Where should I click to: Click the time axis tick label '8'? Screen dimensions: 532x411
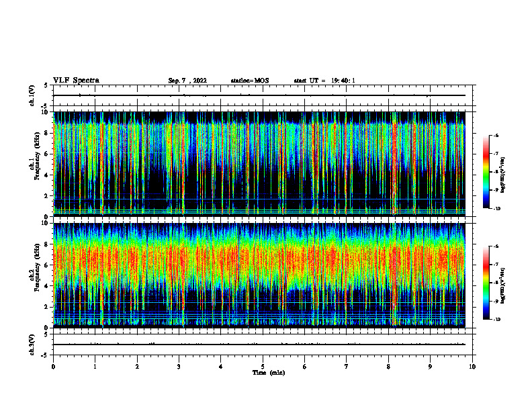[x=388, y=367]
